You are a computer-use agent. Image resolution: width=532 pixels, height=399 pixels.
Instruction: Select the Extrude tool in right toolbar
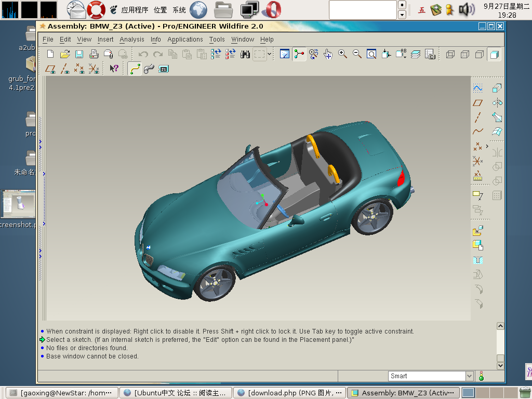coord(497,88)
